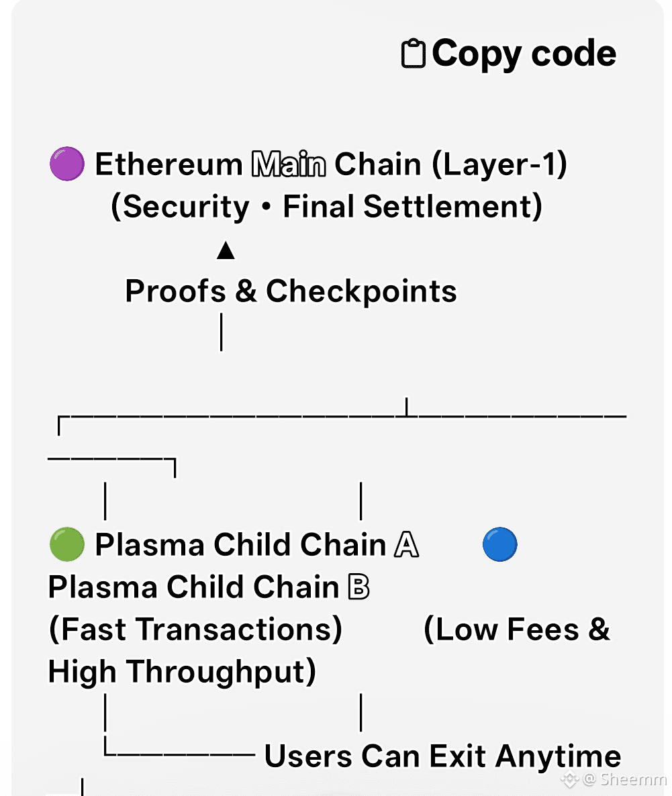Image resolution: width=672 pixels, height=796 pixels.
Task: Open the @ Sheemm watermark handle
Action: coord(624,779)
